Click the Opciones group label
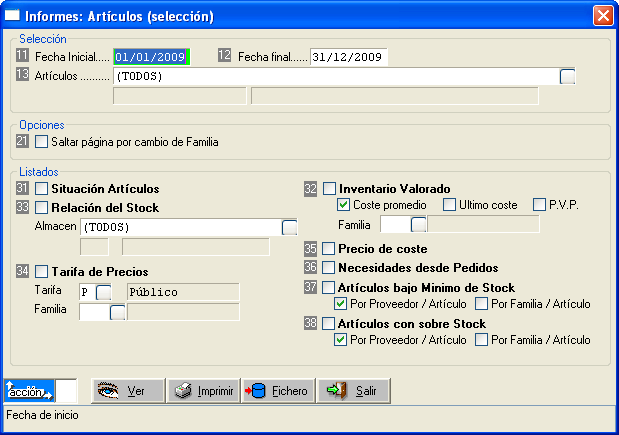The width and height of the screenshot is (619, 435). 42,125
